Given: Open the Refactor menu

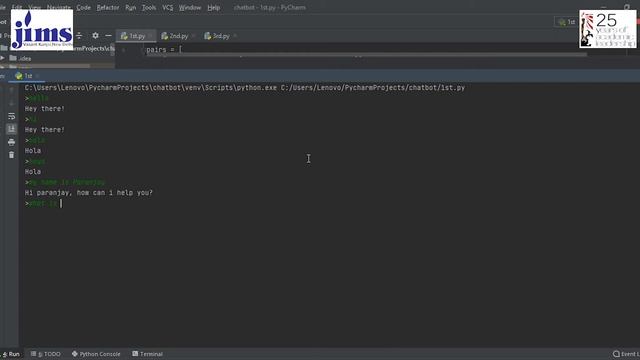Looking at the screenshot, I should (x=108, y=7).
